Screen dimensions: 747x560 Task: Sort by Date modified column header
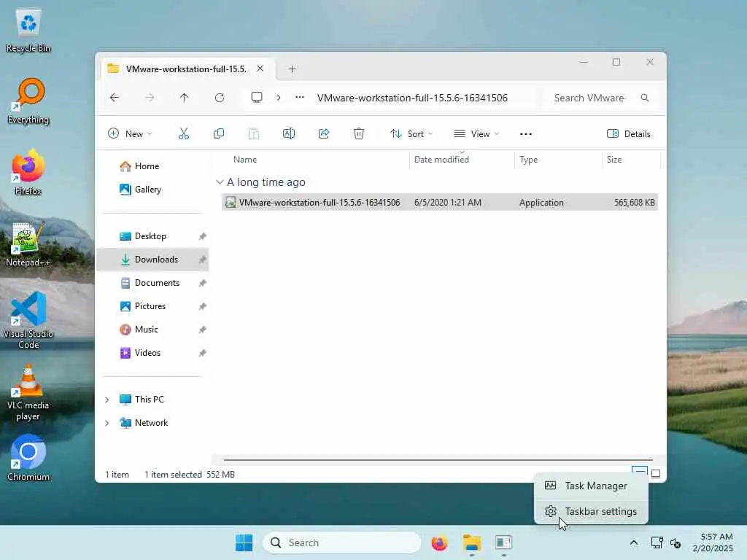[x=441, y=160]
